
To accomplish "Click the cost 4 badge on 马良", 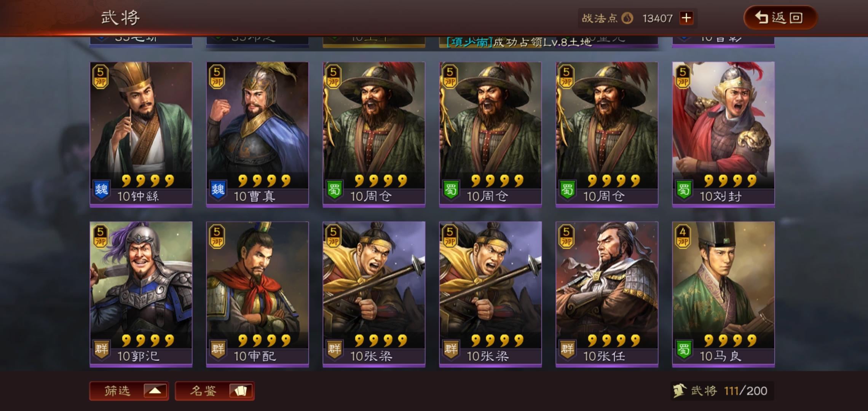I will [x=683, y=236].
